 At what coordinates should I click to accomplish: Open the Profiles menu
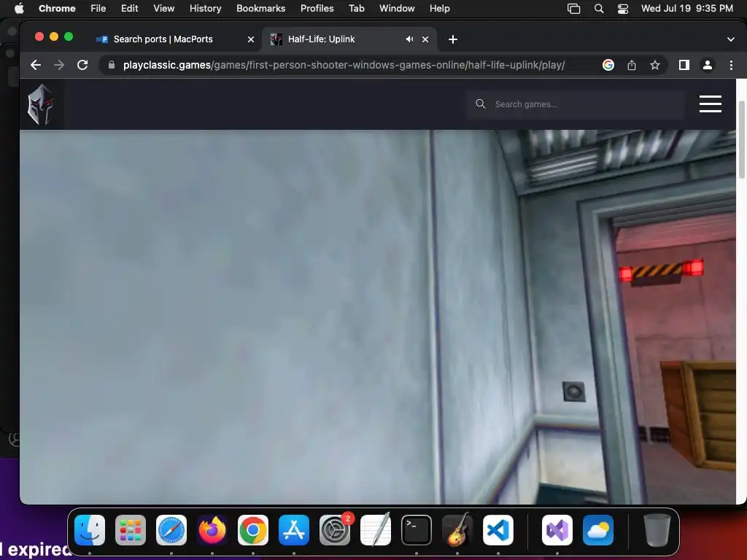(x=317, y=9)
